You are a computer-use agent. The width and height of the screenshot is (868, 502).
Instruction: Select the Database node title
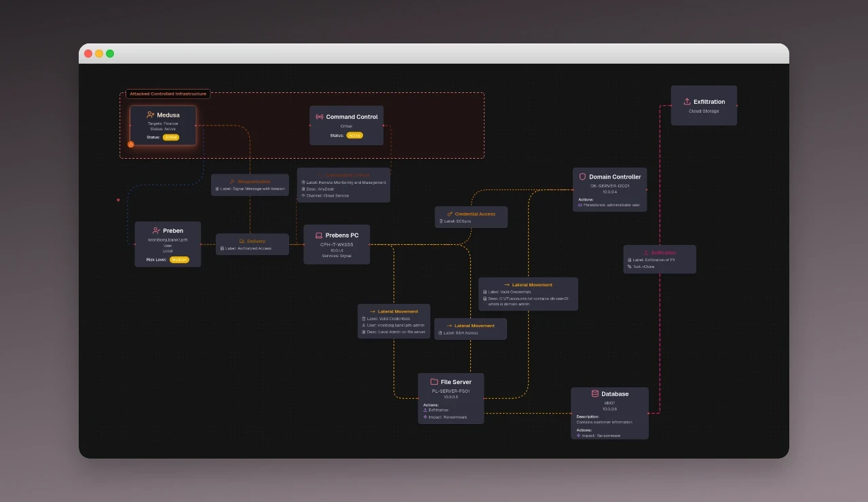tap(615, 393)
